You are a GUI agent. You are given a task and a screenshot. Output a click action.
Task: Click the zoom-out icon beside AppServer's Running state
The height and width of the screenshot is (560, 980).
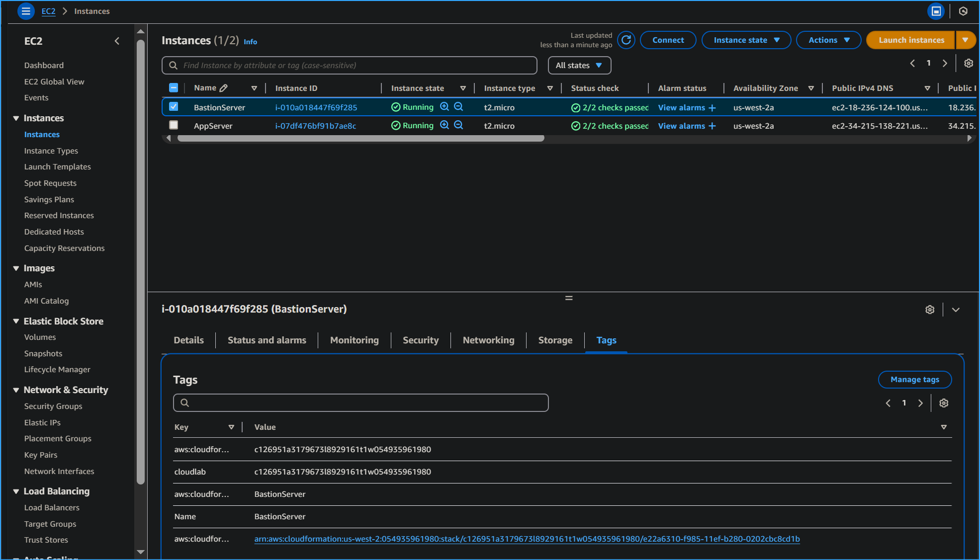pos(458,125)
